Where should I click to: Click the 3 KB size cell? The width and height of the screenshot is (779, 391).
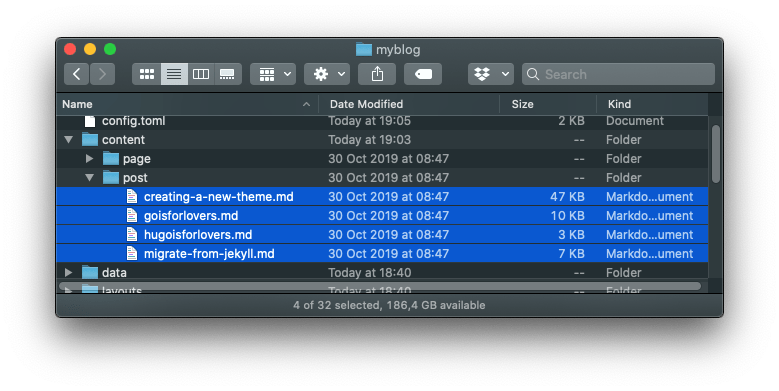(571, 234)
